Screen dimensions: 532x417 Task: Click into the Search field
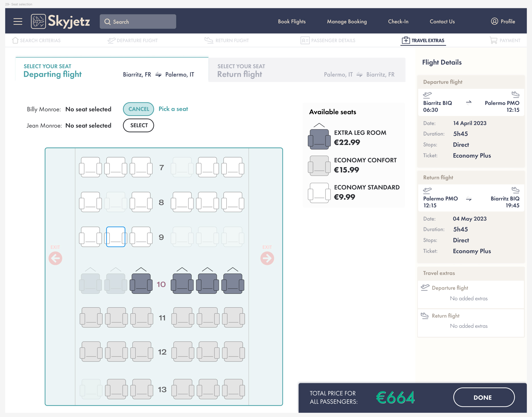(138, 22)
